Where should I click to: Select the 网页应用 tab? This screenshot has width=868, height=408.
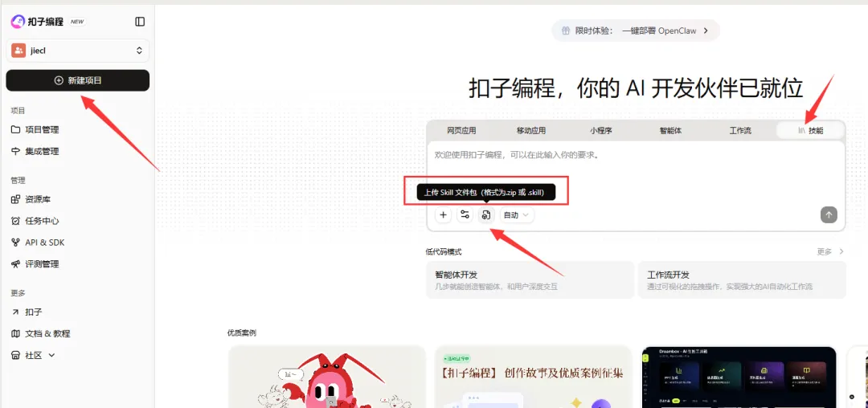pyautogui.click(x=461, y=130)
